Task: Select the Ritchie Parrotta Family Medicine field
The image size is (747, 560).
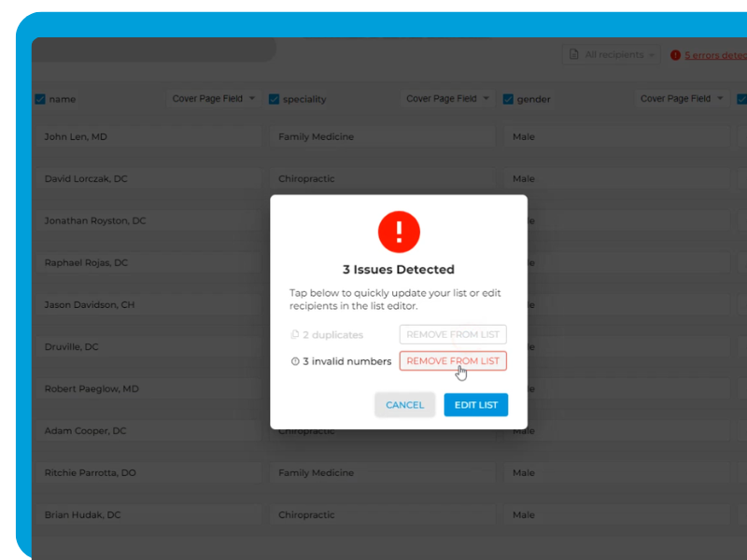Action: (x=383, y=473)
